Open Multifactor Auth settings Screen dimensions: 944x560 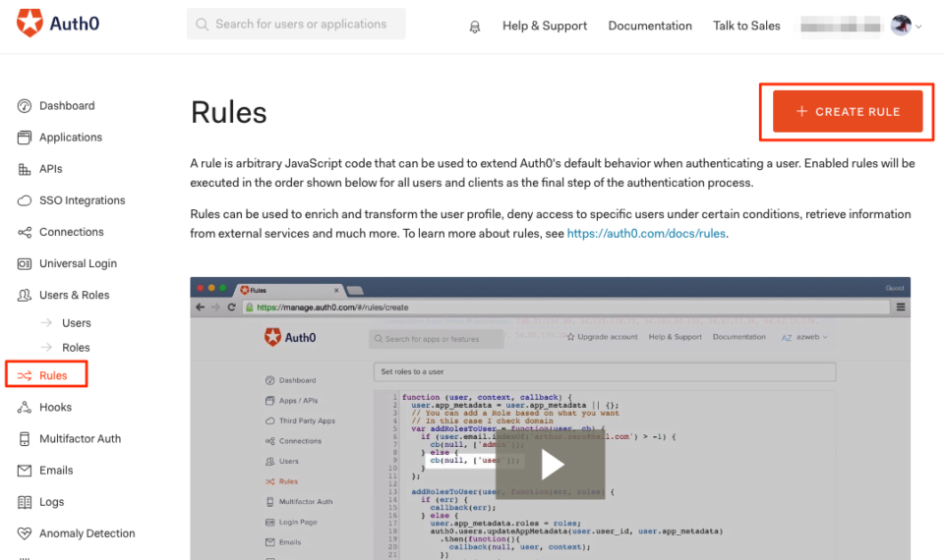click(x=80, y=438)
